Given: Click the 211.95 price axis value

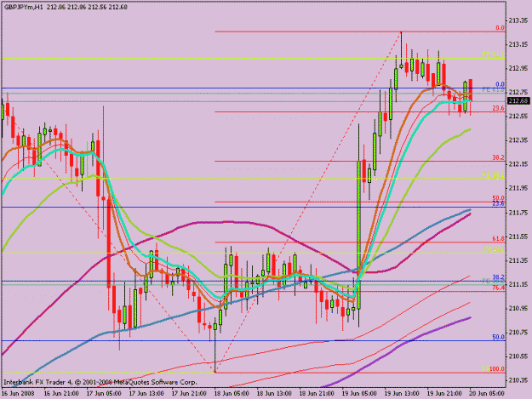Looking at the screenshot, I should (x=518, y=188).
